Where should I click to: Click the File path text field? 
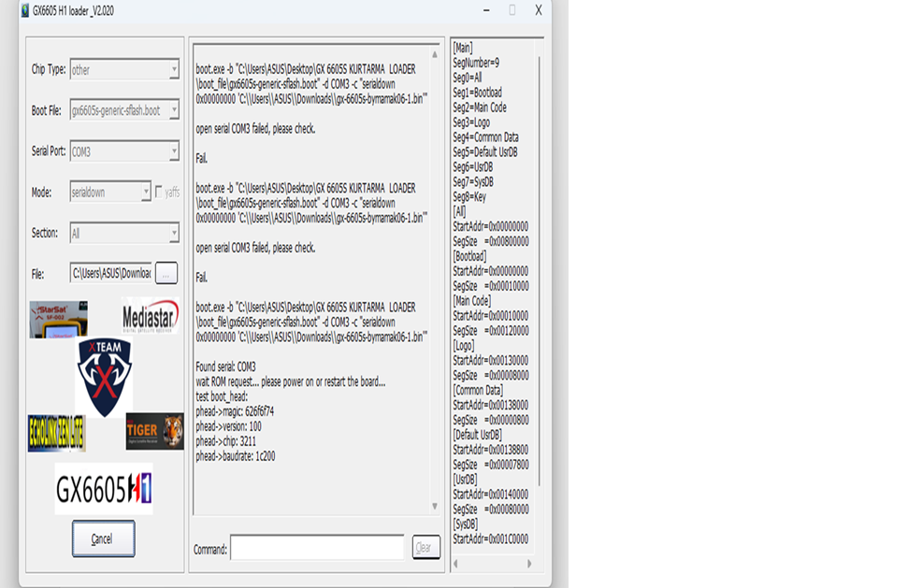click(x=110, y=273)
